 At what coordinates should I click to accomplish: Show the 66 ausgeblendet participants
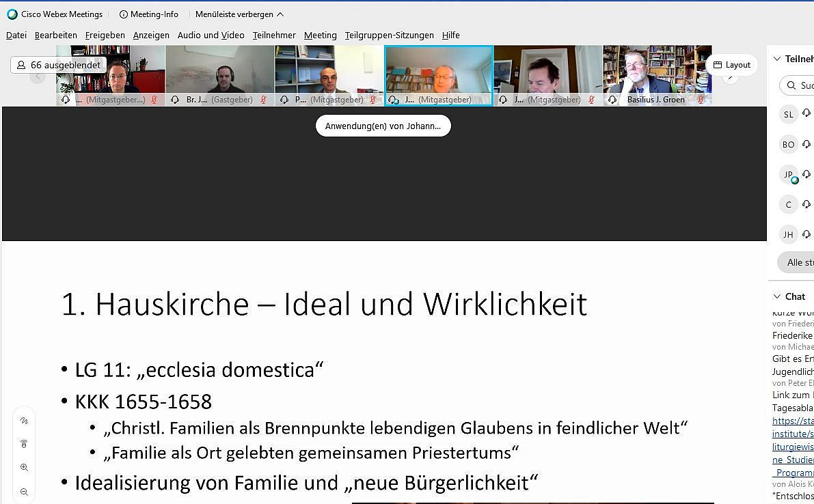coord(59,65)
